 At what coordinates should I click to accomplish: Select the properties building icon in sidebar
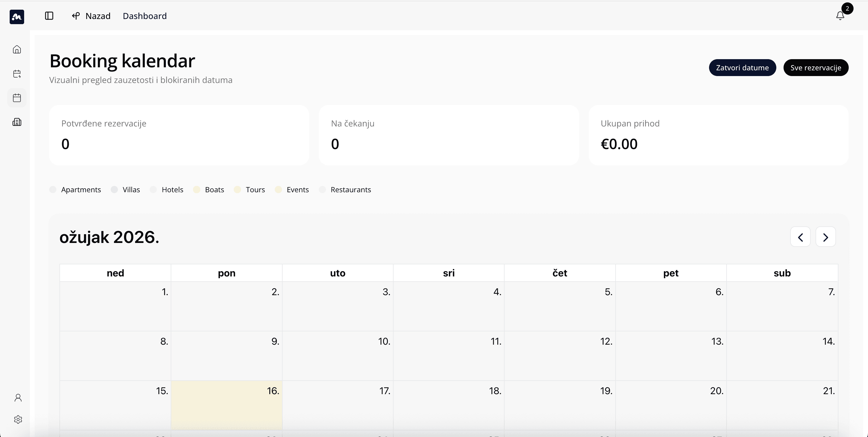click(x=17, y=122)
